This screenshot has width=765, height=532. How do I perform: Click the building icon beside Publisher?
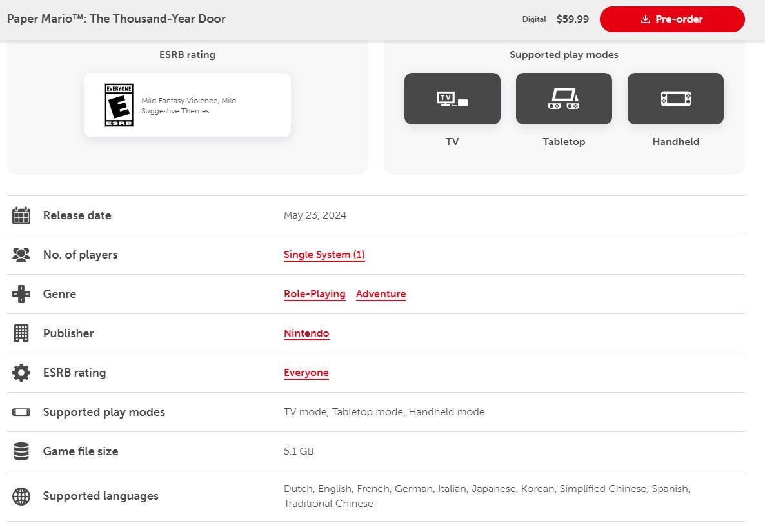[x=21, y=333]
